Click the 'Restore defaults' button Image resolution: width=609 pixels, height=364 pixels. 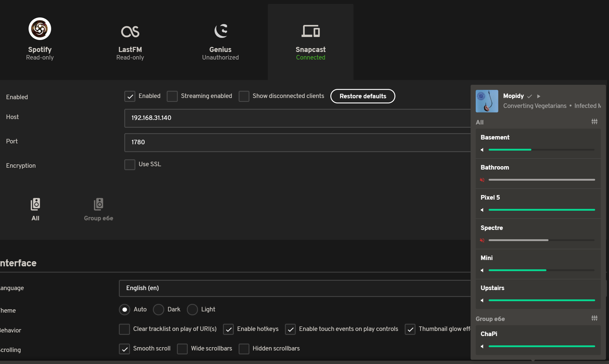[363, 96]
